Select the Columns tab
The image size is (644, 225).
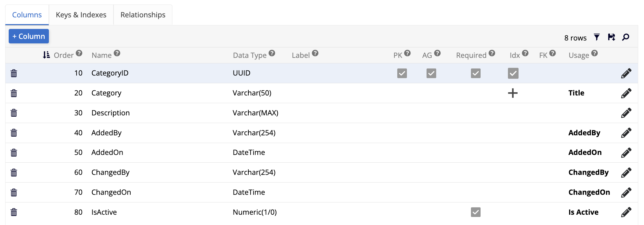pyautogui.click(x=27, y=15)
